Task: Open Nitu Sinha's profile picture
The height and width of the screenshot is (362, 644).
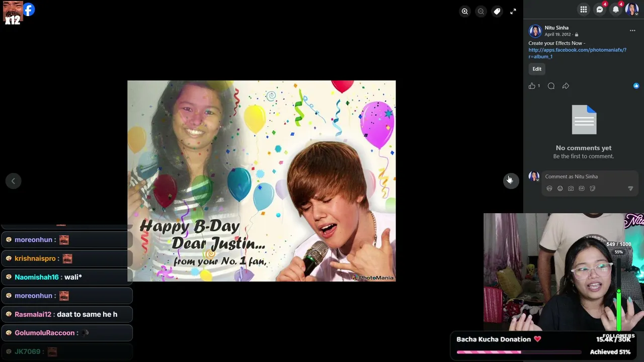Action: 535,31
